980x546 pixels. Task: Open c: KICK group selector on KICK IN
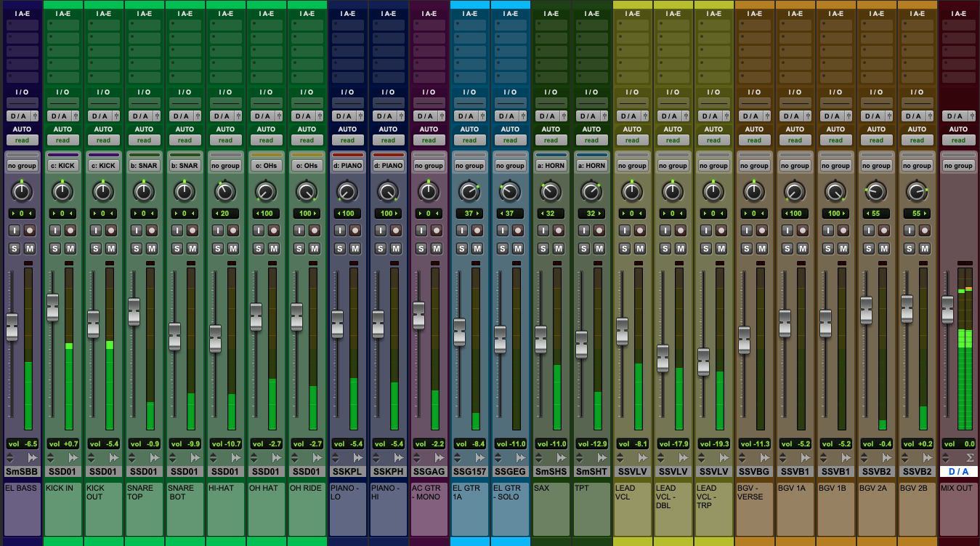tap(63, 165)
